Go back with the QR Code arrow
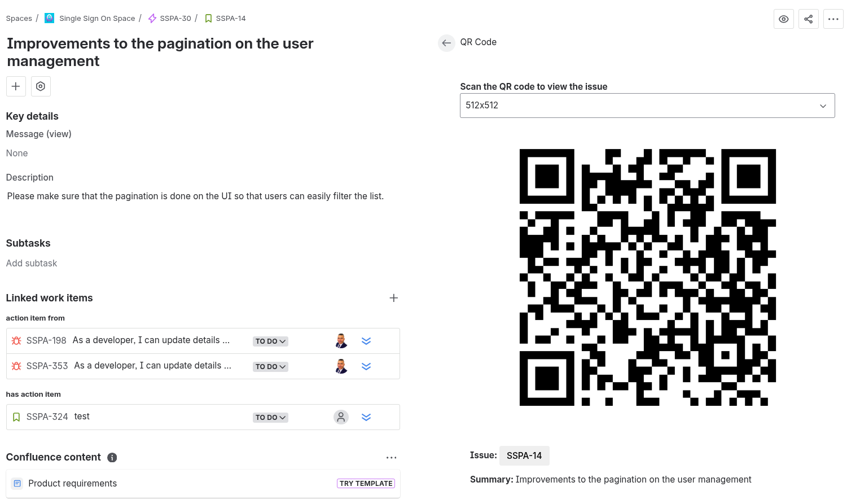The width and height of the screenshot is (860, 504). click(x=446, y=43)
